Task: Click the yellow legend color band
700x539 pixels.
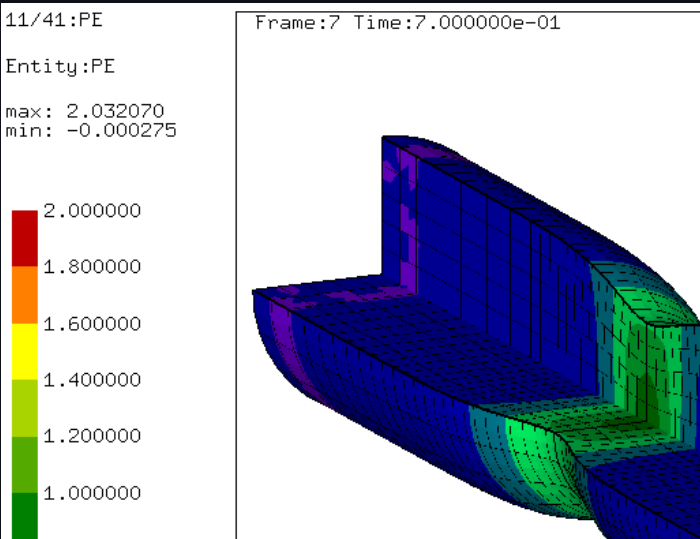Action: coord(25,351)
